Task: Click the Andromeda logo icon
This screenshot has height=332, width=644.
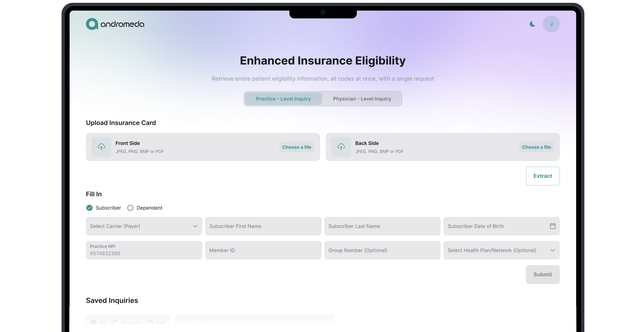Action: (x=92, y=24)
